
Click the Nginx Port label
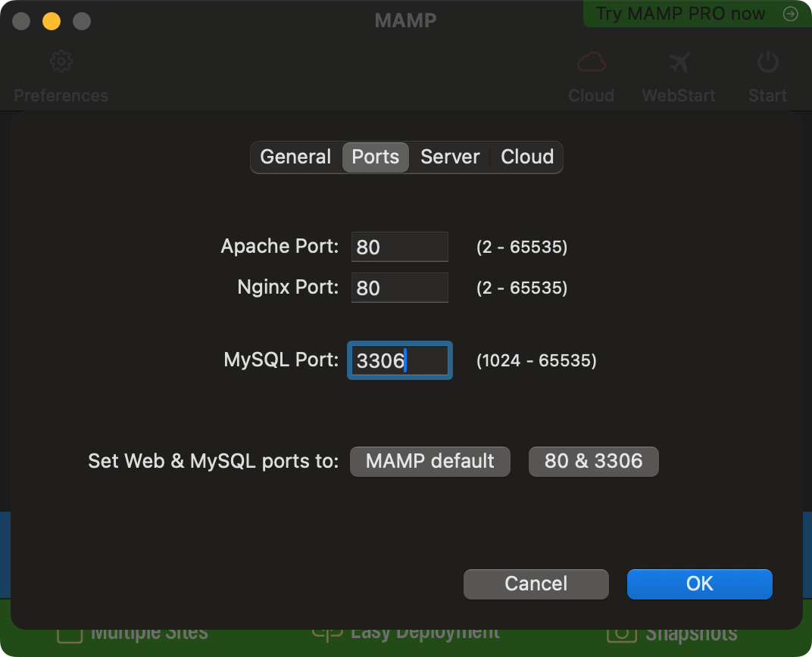(288, 287)
